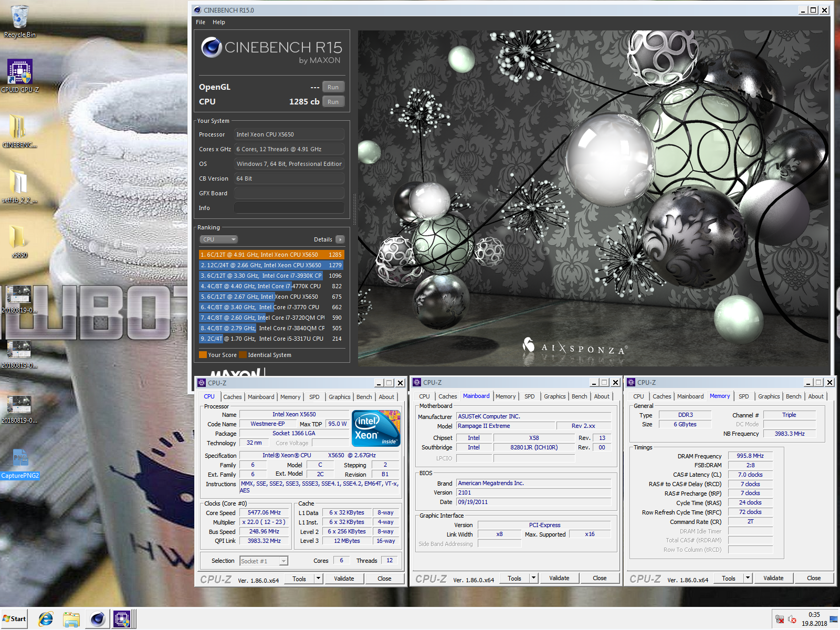This screenshot has height=630, width=840.
Task: Click the network tray icon
Action: (780, 619)
